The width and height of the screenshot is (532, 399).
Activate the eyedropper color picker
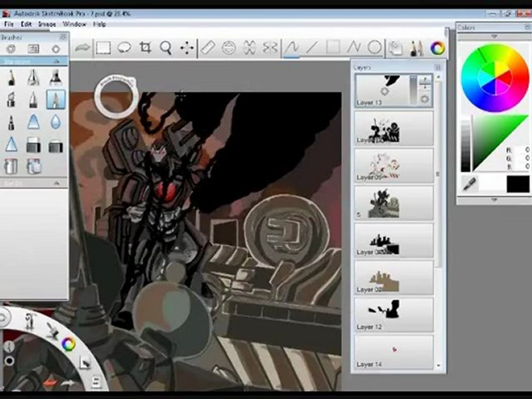click(x=470, y=184)
